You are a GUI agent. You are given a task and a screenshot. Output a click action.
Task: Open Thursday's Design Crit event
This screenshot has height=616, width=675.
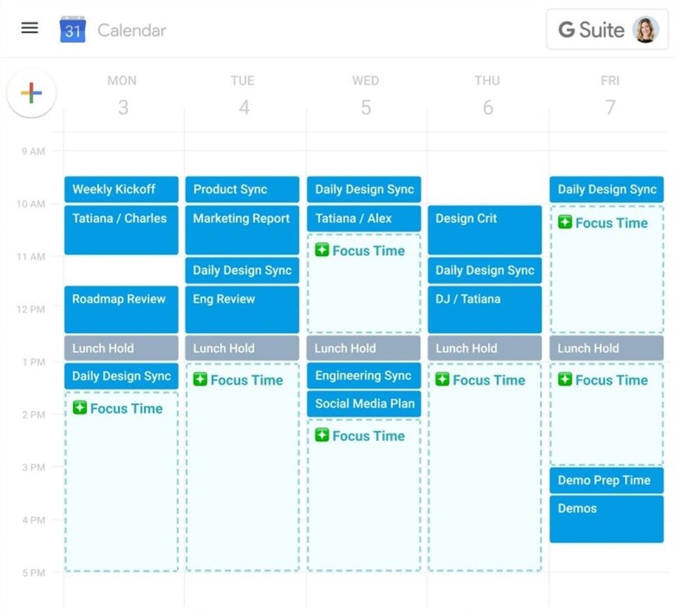484,229
